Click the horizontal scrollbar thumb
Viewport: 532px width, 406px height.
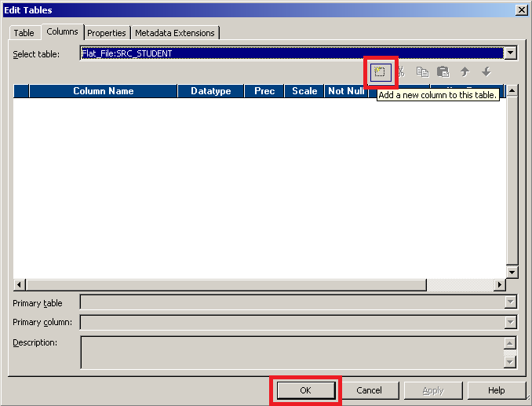[x=226, y=284]
